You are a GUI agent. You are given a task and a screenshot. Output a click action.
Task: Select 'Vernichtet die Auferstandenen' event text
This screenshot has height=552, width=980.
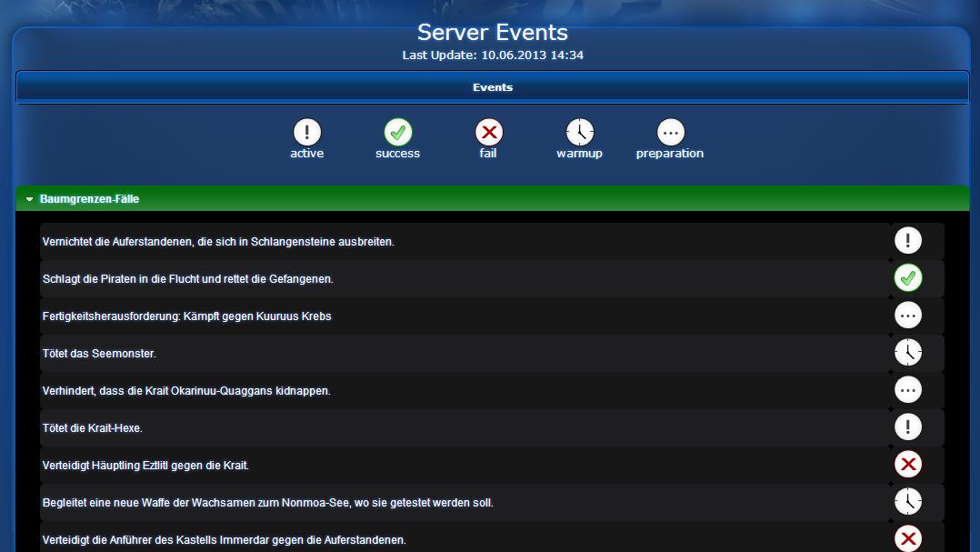(218, 242)
